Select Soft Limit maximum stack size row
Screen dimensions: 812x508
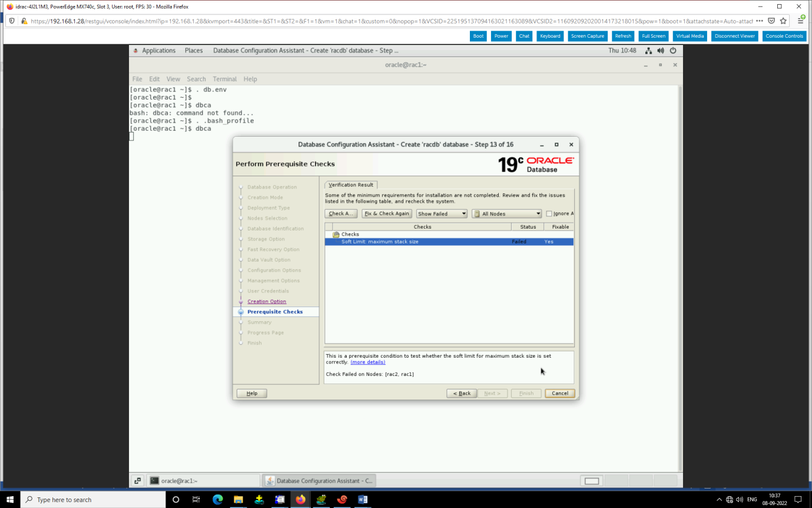point(449,242)
